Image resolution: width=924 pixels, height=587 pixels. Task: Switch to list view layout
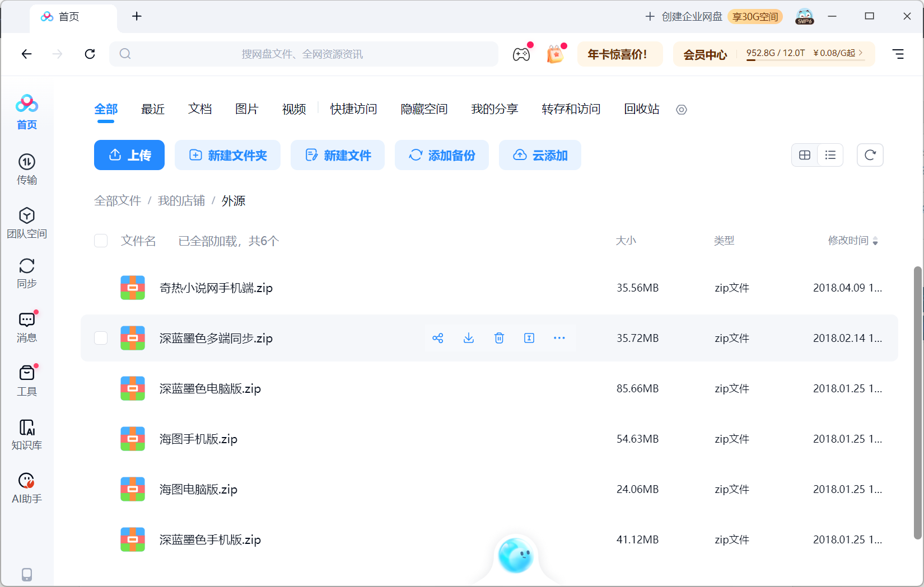click(x=830, y=155)
